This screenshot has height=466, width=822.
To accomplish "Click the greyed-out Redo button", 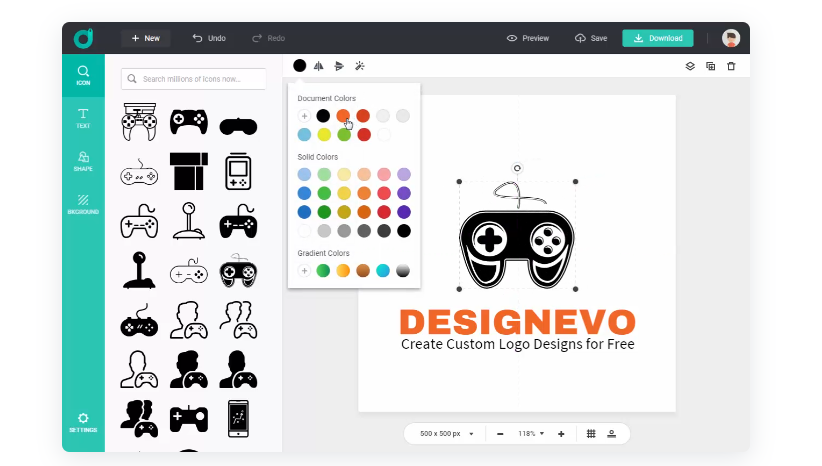I will coord(269,38).
